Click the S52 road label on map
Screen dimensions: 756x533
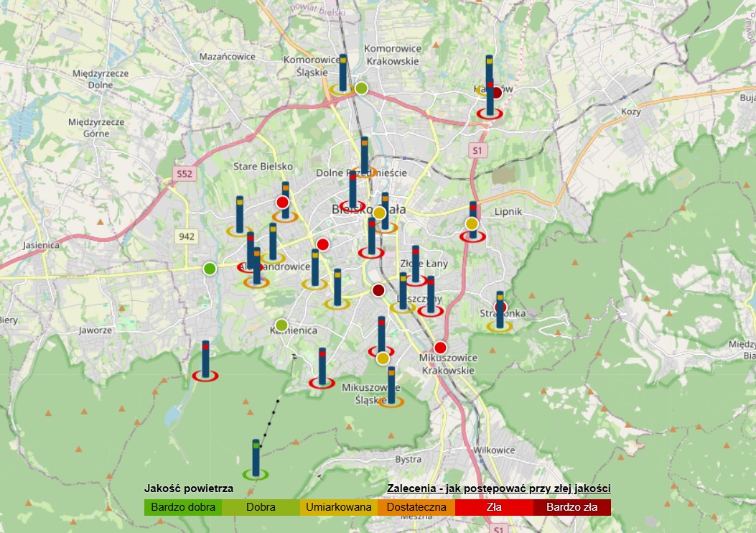(185, 173)
